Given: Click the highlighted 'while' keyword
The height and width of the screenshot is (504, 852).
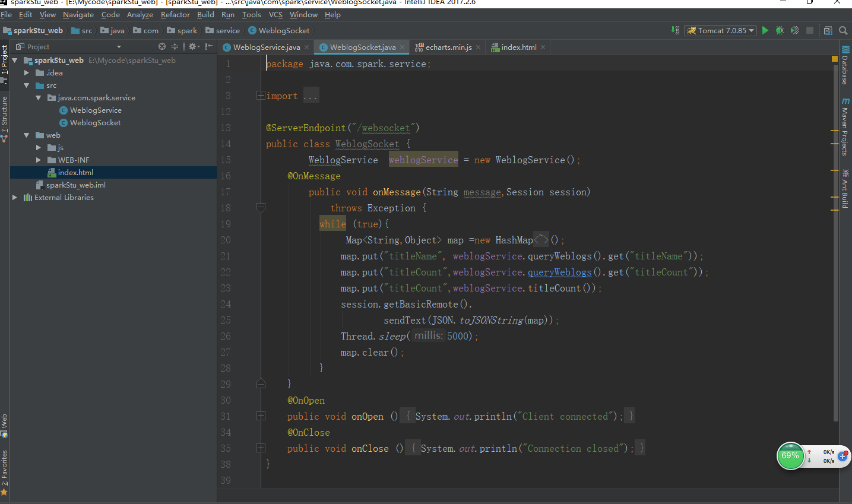Looking at the screenshot, I should pyautogui.click(x=332, y=224).
